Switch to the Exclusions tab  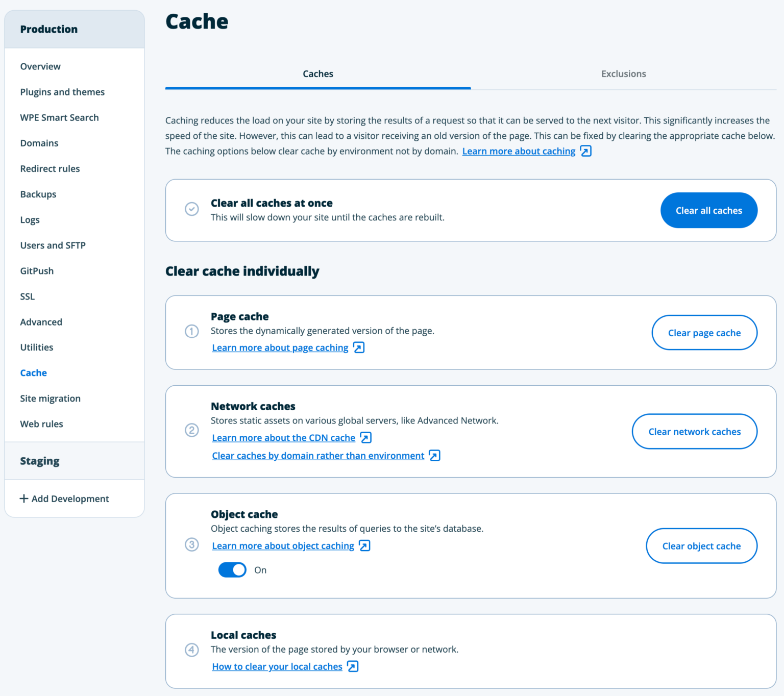(x=623, y=73)
